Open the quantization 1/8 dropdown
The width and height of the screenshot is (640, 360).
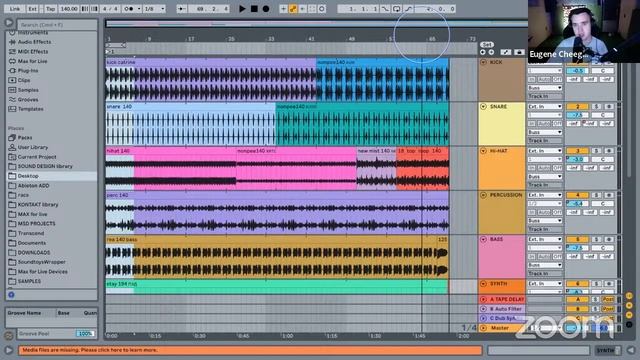[x=154, y=9]
